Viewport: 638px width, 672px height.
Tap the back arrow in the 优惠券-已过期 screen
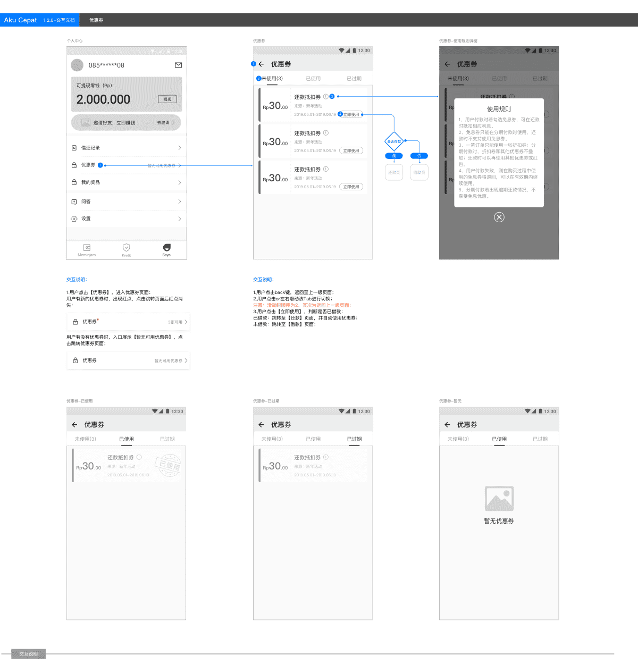[261, 425]
